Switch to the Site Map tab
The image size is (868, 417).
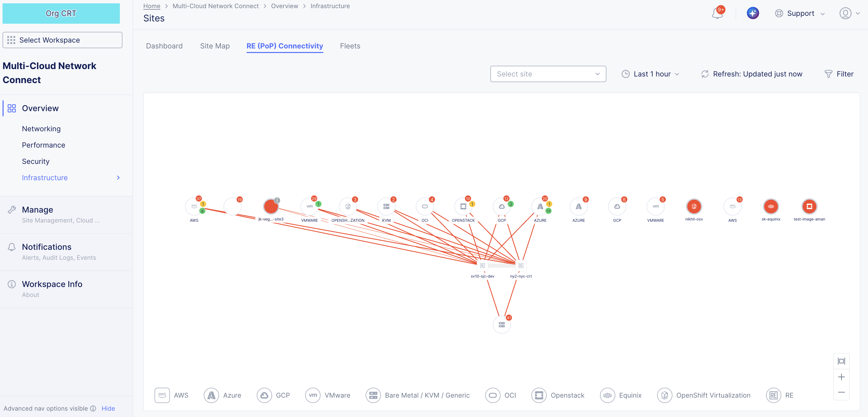point(215,46)
